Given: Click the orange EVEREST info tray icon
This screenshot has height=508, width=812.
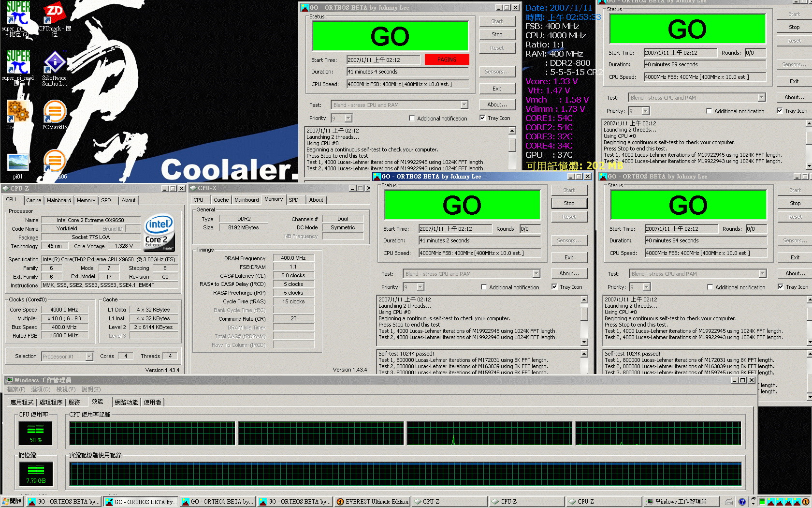Looking at the screenshot, I should point(805,502).
